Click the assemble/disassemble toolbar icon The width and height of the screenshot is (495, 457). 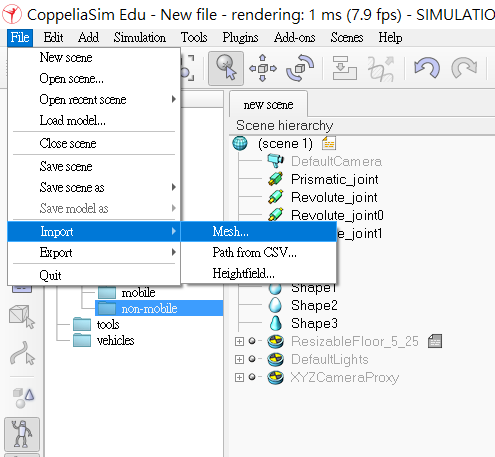click(x=344, y=68)
